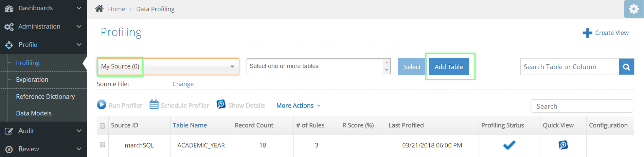Click the Add Table button
Viewport: 644px width, 157px height.
point(449,67)
